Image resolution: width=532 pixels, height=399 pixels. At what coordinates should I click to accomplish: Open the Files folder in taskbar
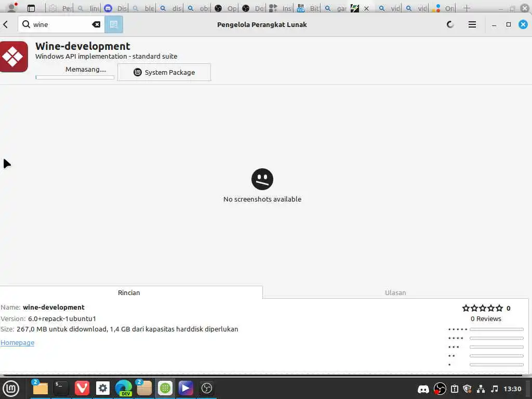point(40,389)
